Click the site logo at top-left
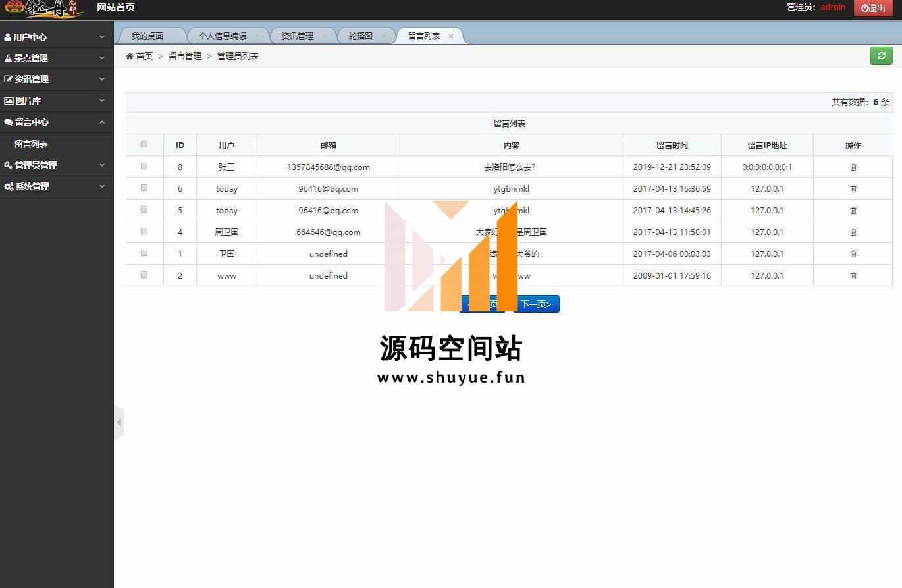This screenshot has height=588, width=902. [x=44, y=9]
